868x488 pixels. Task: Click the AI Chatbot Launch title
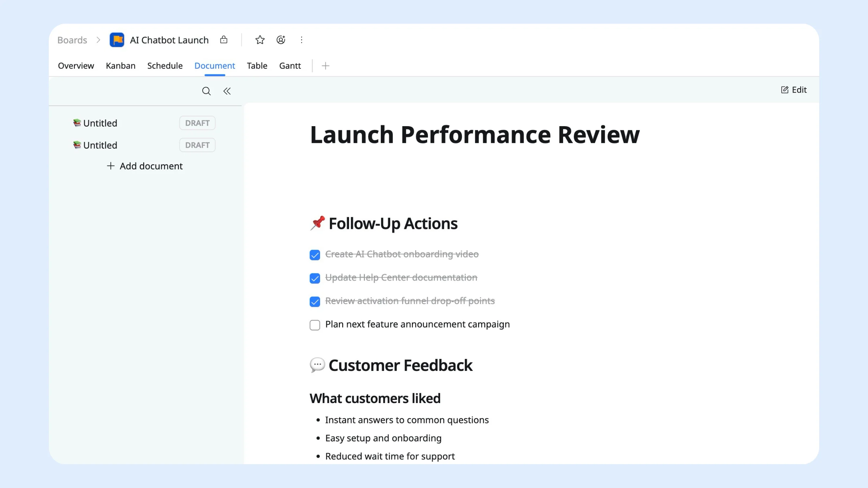169,40
